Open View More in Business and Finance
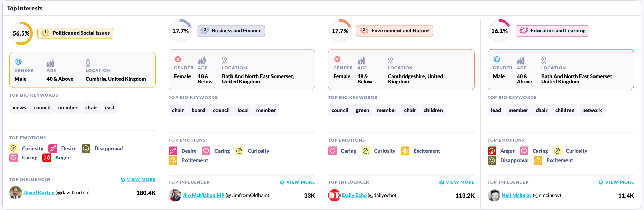 [x=297, y=182]
